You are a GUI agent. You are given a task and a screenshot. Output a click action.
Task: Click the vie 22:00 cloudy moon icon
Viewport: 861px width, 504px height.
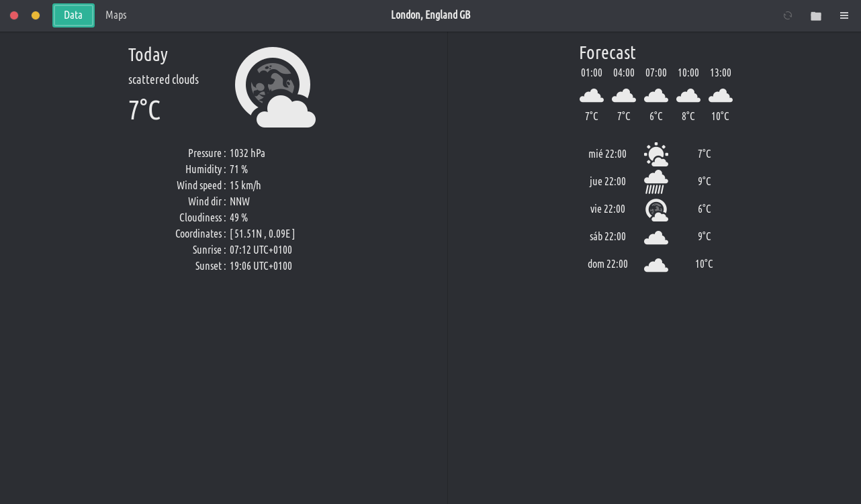point(656,209)
